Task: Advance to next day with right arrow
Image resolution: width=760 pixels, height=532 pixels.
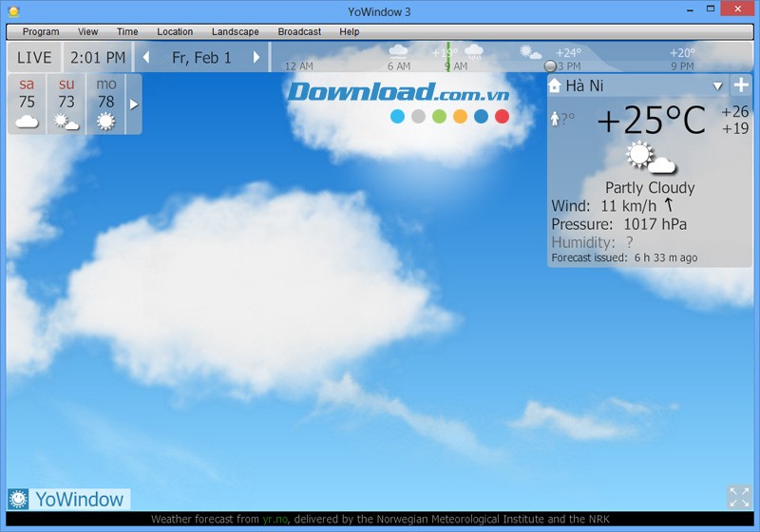Action: [x=256, y=58]
